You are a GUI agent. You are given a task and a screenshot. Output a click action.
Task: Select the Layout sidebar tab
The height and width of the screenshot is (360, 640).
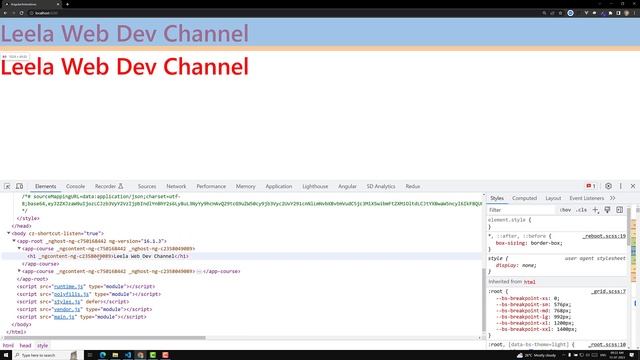pos(553,198)
